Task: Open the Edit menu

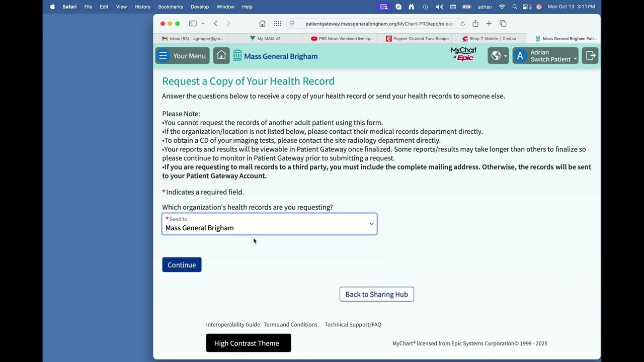Action: 104,7
